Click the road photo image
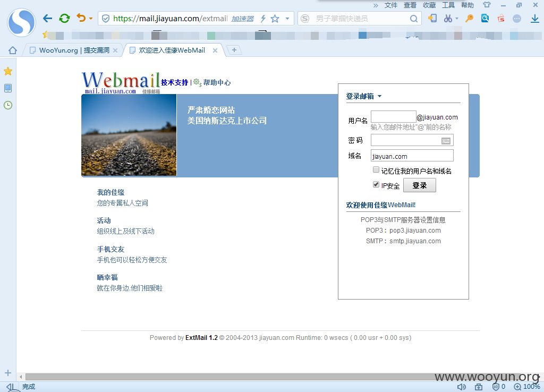 [x=129, y=135]
